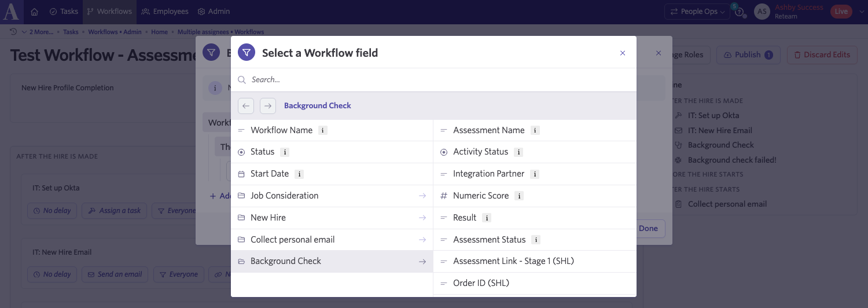Expand the New Hire folder
The image size is (868, 308).
pos(332,218)
